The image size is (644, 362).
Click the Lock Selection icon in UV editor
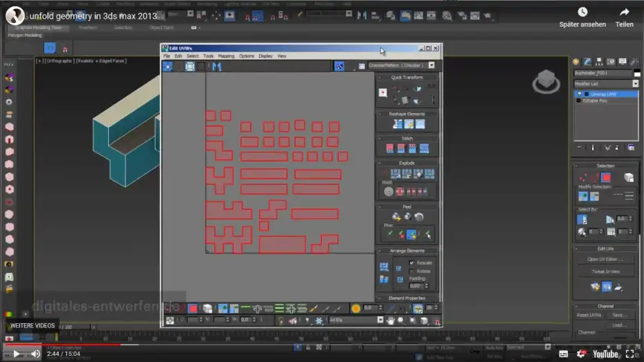coord(281,320)
